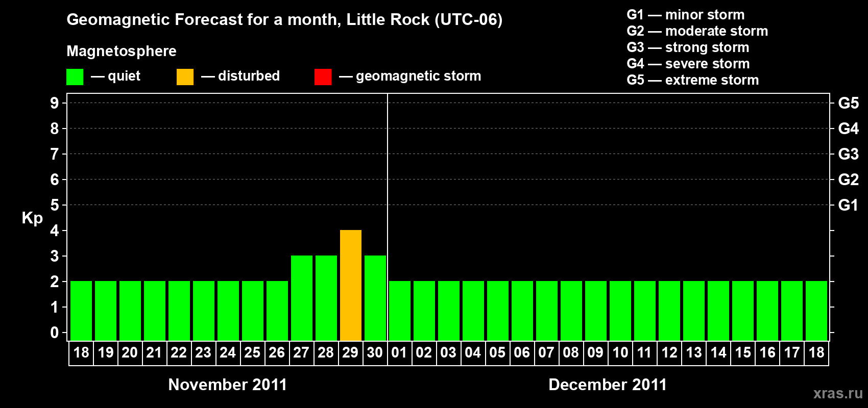Click the 'quiet' legend label
Image resolution: width=868 pixels, height=408 pixels.
tap(124, 76)
